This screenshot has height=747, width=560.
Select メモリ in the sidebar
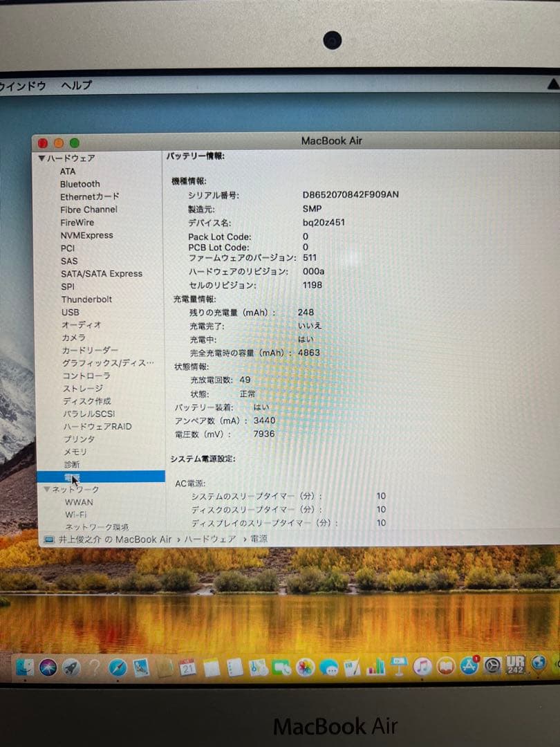coord(75,452)
